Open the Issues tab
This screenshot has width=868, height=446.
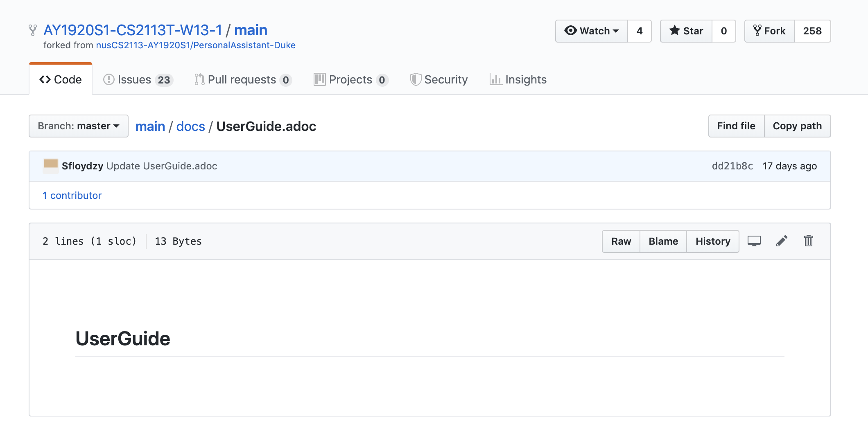click(138, 79)
